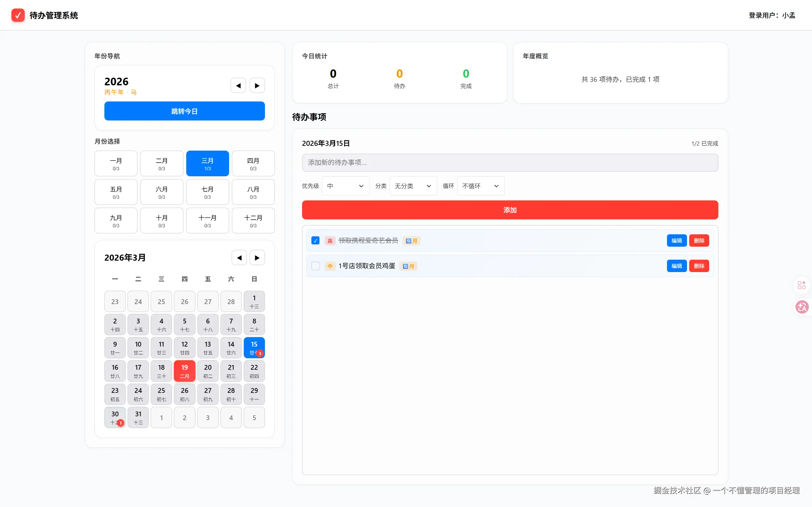
Task: Uncheck the 领取携程爱奇艺会员 task checkbox
Action: 315,240
